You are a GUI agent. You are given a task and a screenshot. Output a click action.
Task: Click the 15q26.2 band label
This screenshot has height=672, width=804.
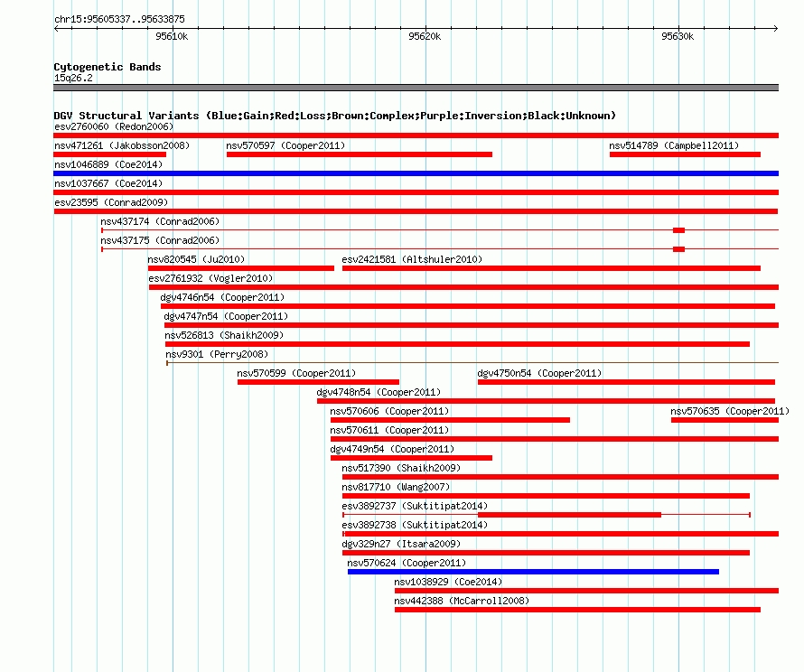(x=73, y=78)
